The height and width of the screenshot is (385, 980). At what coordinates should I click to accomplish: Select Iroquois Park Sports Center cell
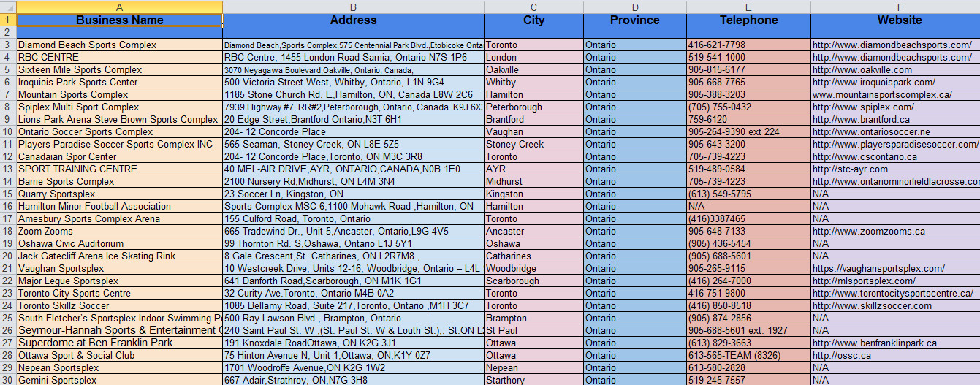tap(120, 83)
